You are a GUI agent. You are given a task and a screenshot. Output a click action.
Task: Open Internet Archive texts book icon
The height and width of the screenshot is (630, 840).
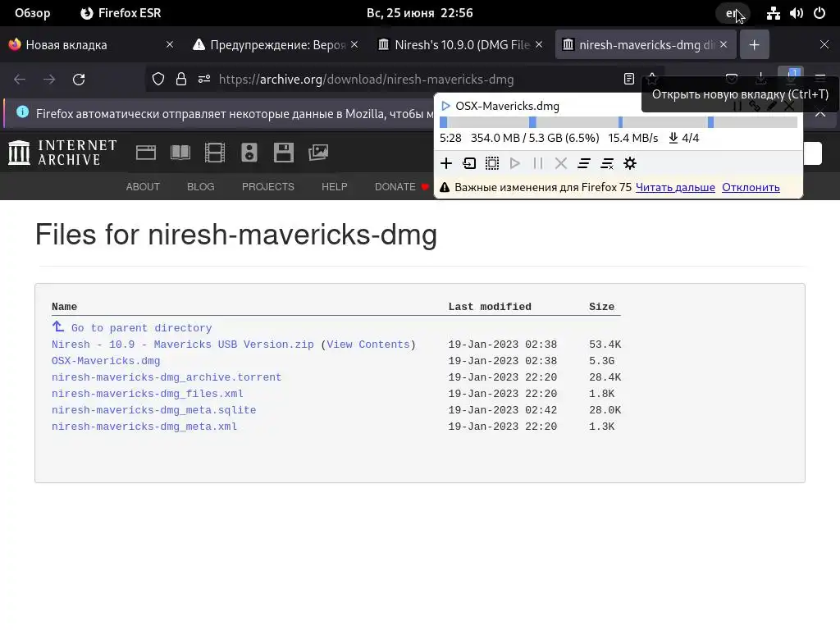[x=180, y=153]
